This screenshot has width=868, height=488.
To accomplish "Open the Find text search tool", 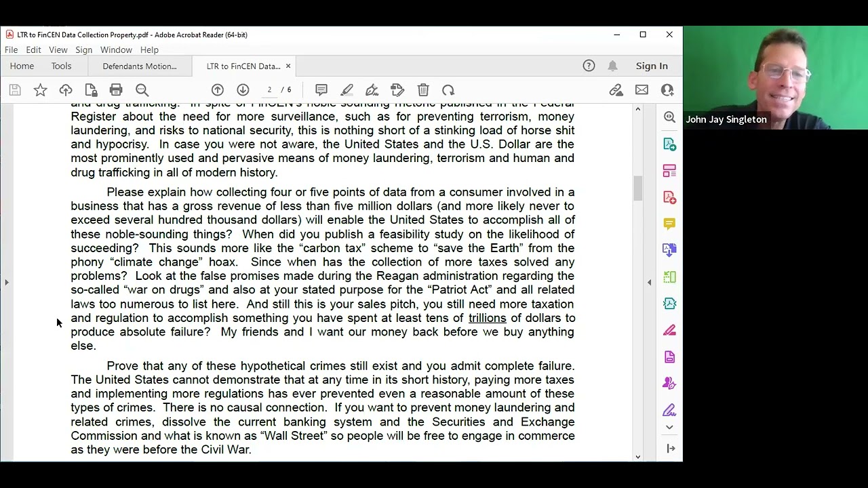I will point(142,90).
